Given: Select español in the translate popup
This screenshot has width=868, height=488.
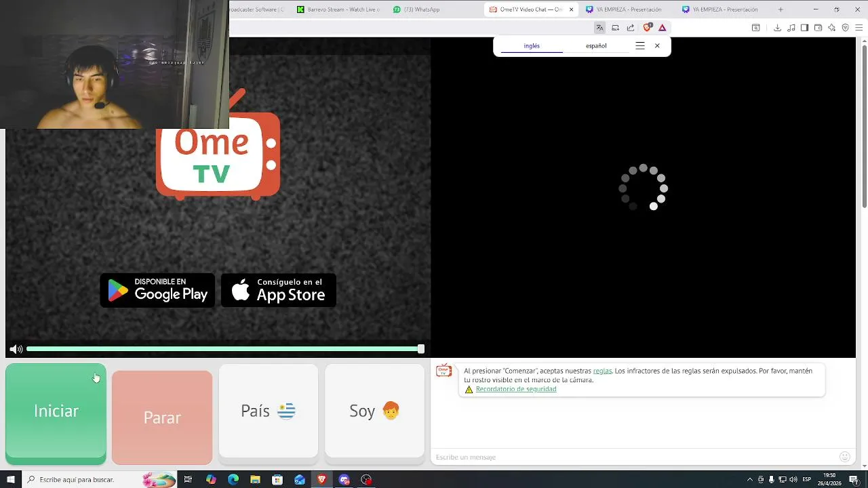Looking at the screenshot, I should tap(596, 46).
